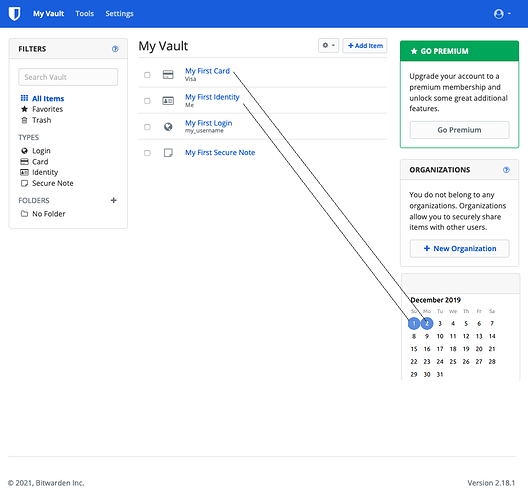The image size is (528, 500).
Task: Focus the Search Vault field
Action: [68, 77]
